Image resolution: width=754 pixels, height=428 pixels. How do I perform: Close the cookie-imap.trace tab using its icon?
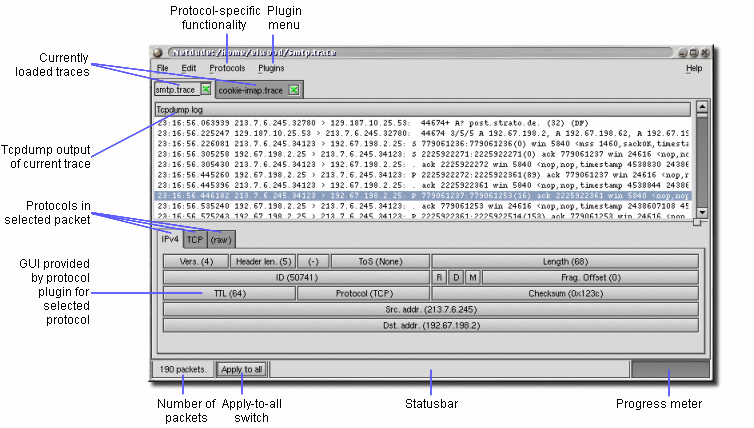click(x=293, y=90)
